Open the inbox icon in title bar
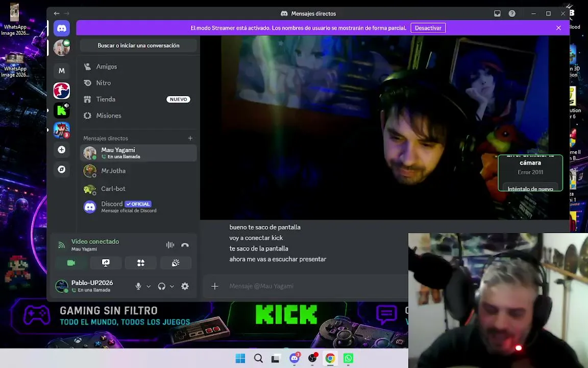This screenshot has height=368, width=588. [x=497, y=13]
